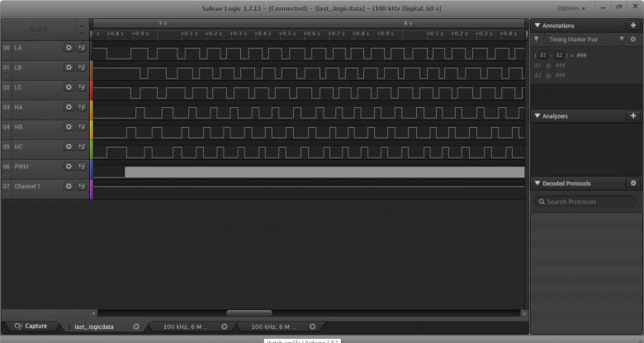Add a new annotation with plus icon
Screen dimensions: 644x343
point(632,25)
